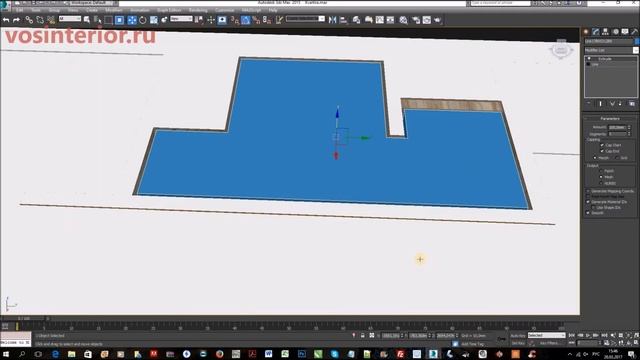Screen dimensions: 640x360
Task: Open the Material Editor icon
Action: [x=403, y=20]
